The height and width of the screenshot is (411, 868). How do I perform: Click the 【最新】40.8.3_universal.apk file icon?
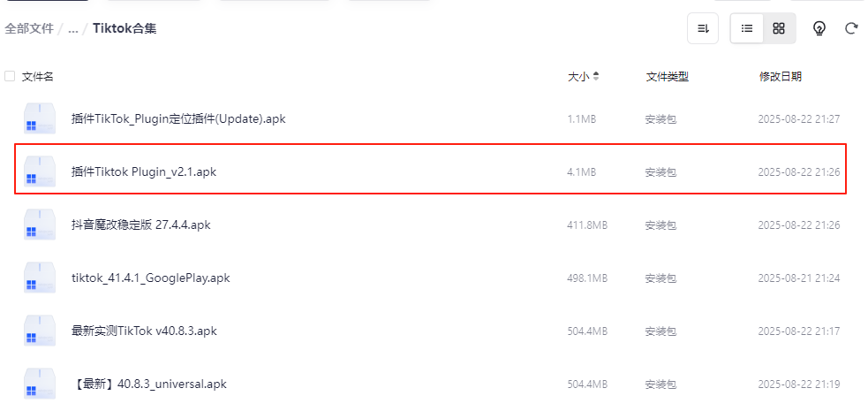click(40, 384)
